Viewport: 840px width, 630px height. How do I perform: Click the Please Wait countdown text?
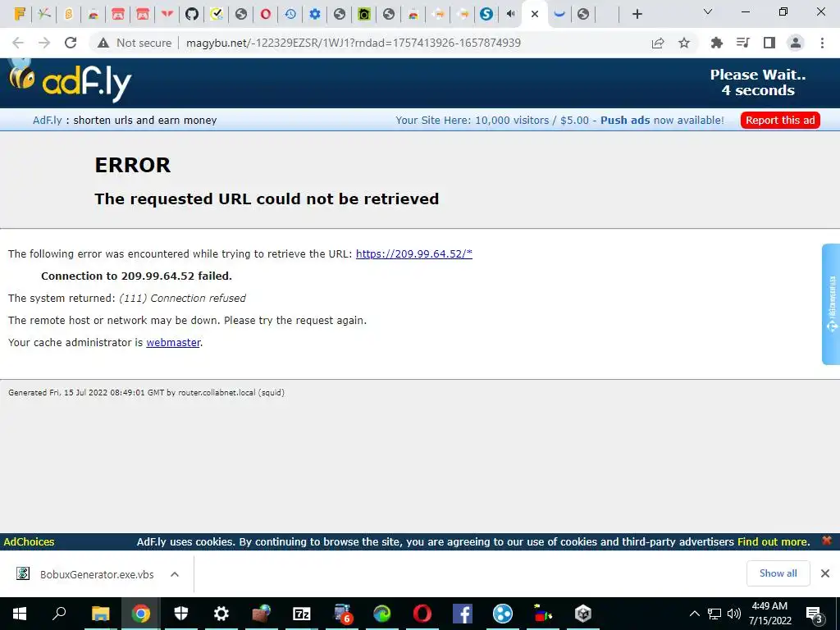pos(757,82)
